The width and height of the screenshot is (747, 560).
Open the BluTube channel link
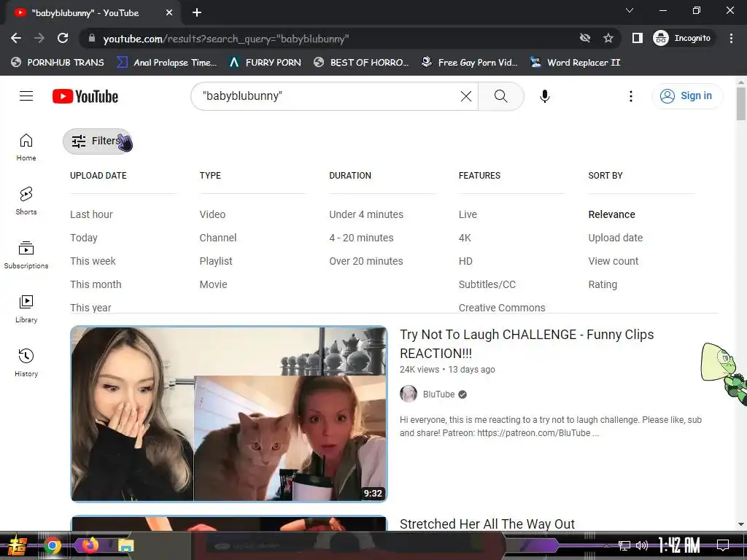pos(438,394)
